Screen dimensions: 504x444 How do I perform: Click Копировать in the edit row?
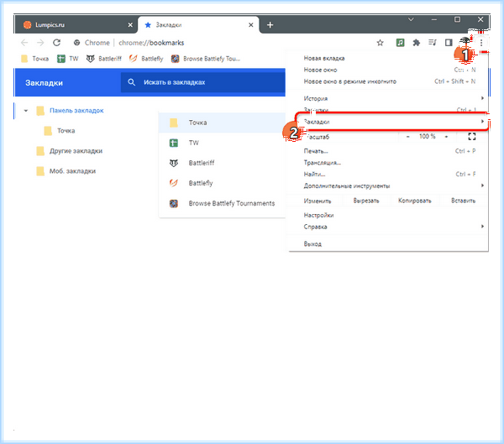pyautogui.click(x=415, y=201)
